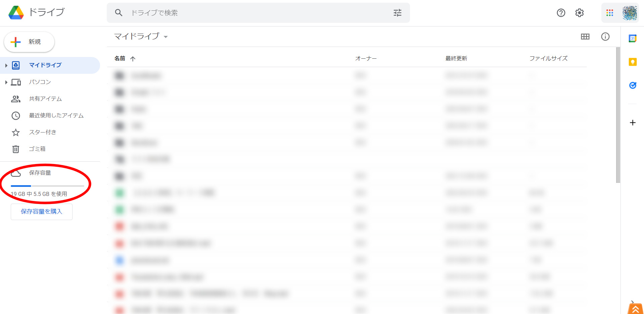Image resolution: width=644 pixels, height=314 pixels.
Task: Open the help question mark icon
Action: [561, 13]
